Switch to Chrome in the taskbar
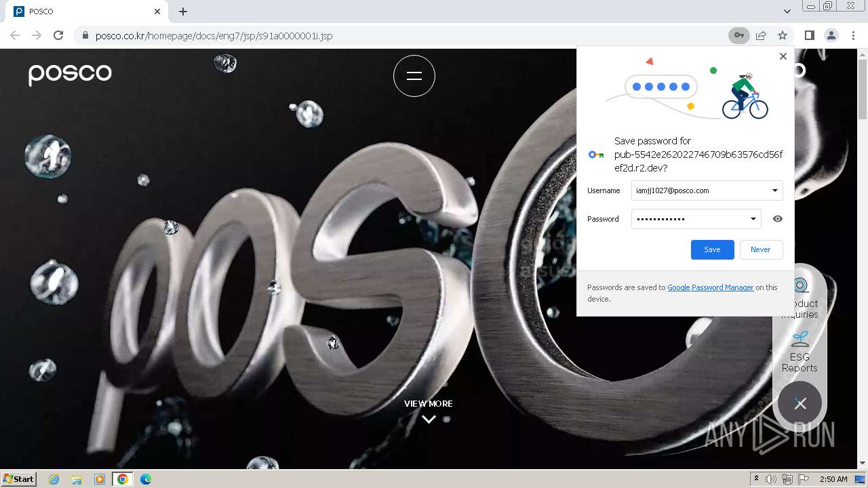 (x=123, y=479)
